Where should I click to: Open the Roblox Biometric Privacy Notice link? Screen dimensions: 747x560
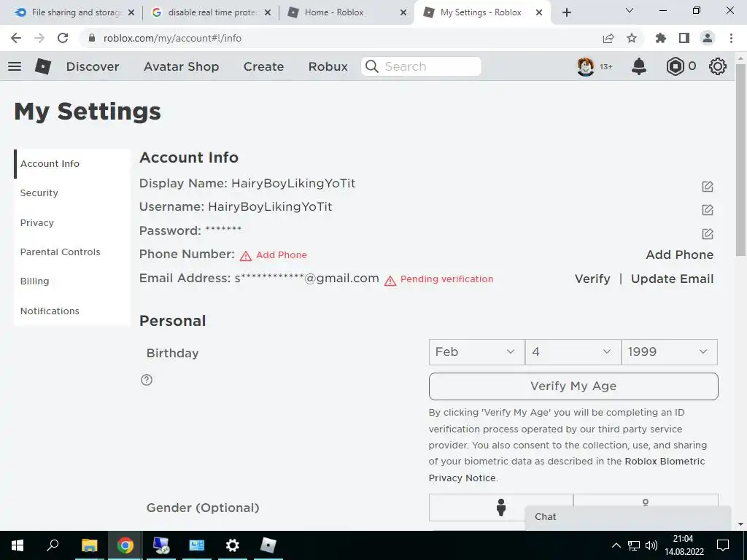pyautogui.click(x=566, y=470)
